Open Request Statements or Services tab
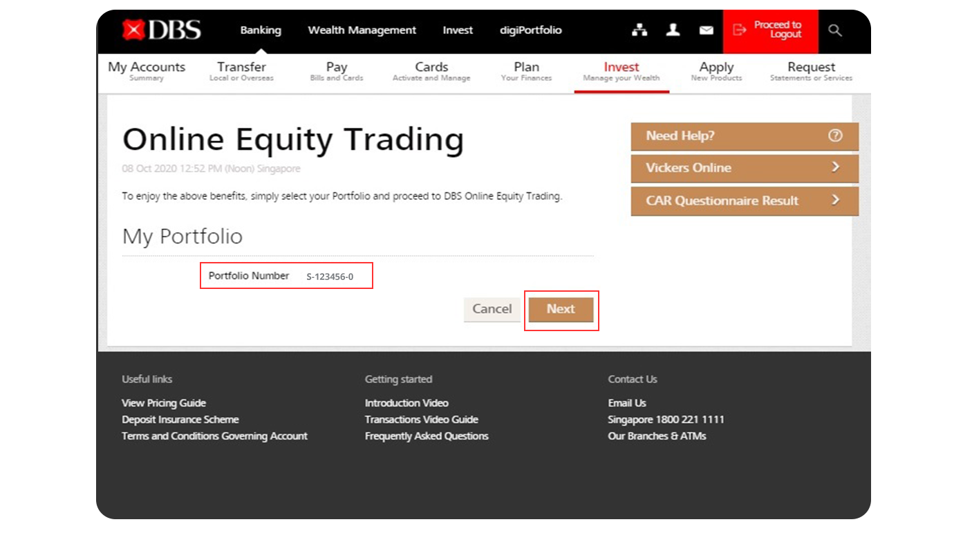The image size is (972, 560). [812, 71]
